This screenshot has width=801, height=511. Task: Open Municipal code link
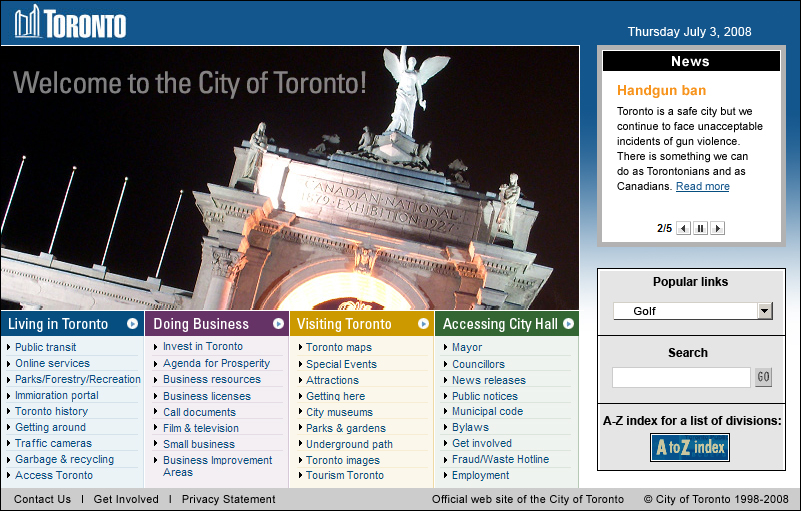pos(487,411)
